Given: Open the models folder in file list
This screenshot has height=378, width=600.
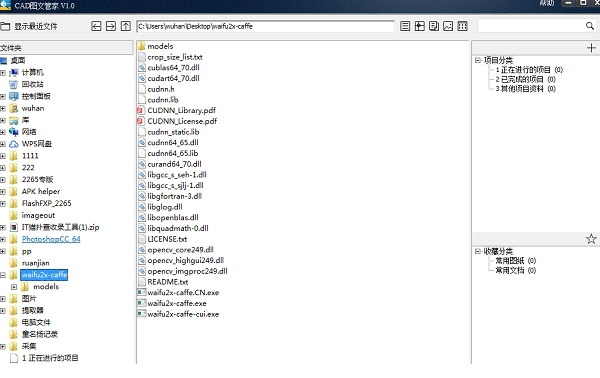Looking at the screenshot, I should [x=160, y=46].
